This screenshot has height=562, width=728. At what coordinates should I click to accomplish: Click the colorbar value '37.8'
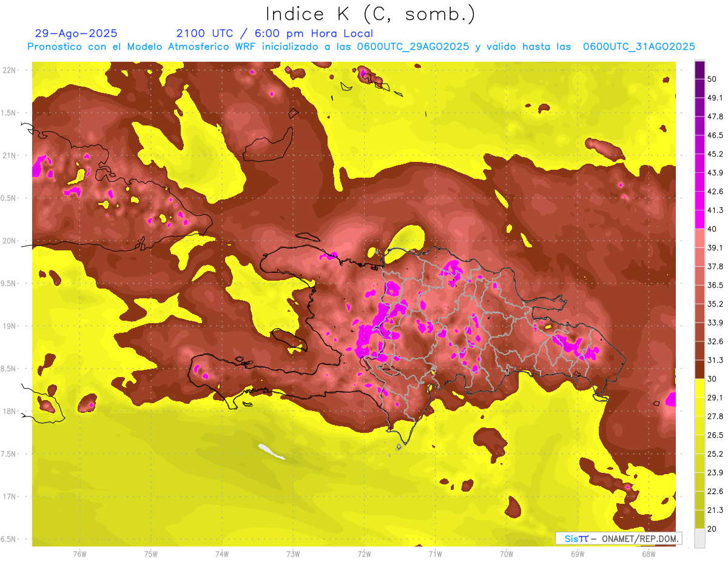click(x=715, y=266)
